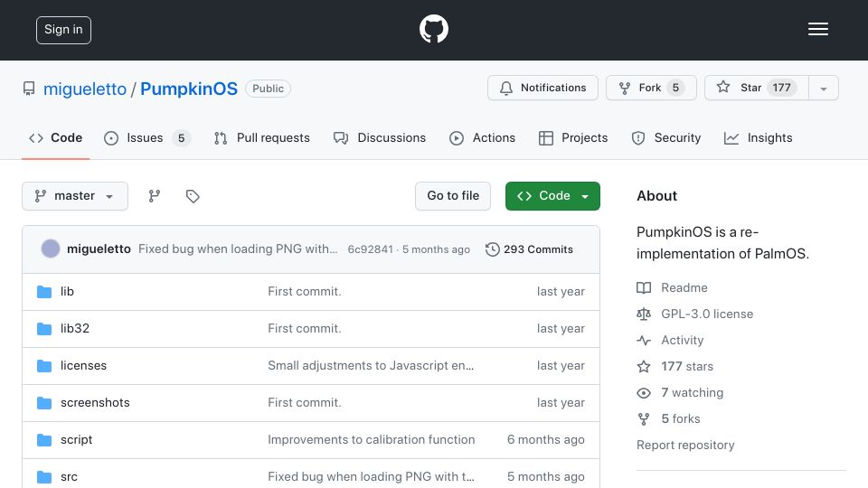The image size is (868, 488).
Task: Click the Readme book icon
Action: [x=643, y=287]
